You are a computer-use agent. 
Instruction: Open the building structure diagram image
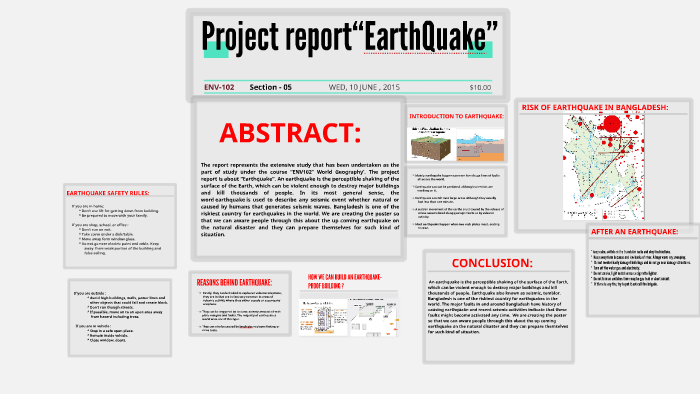coord(323,317)
